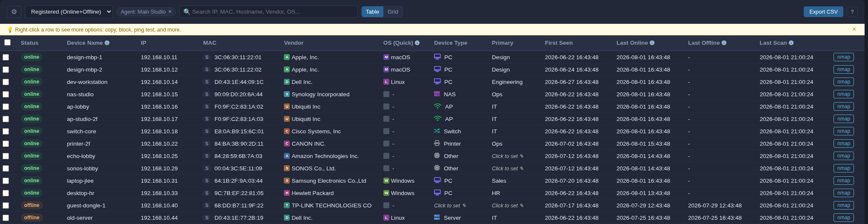
Task: Check the dev-workstation row checkbox
Action: coord(6,82)
